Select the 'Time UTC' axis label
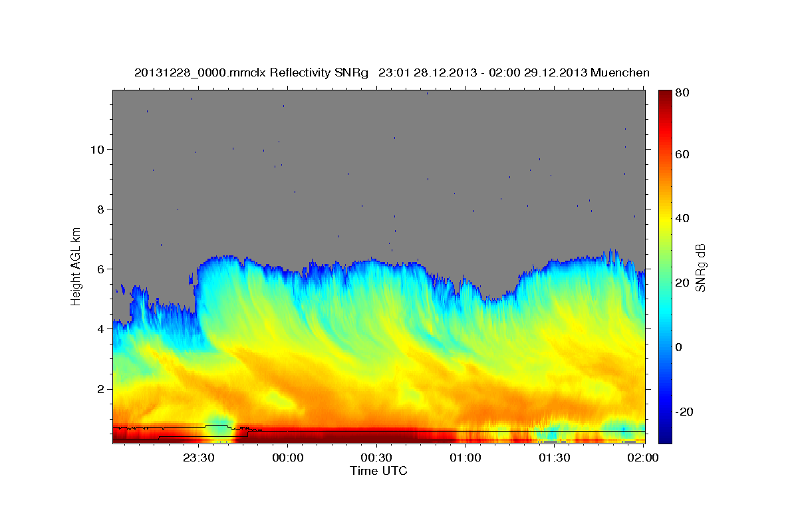 (x=378, y=471)
